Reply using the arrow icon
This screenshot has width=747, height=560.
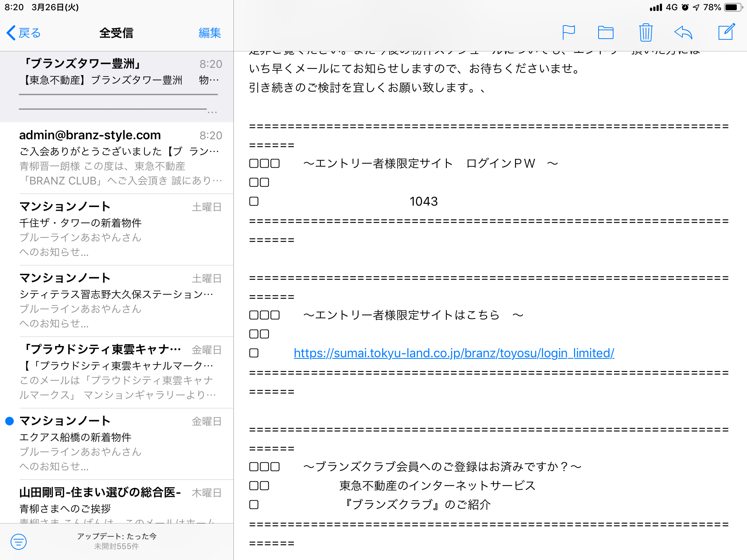tap(683, 32)
